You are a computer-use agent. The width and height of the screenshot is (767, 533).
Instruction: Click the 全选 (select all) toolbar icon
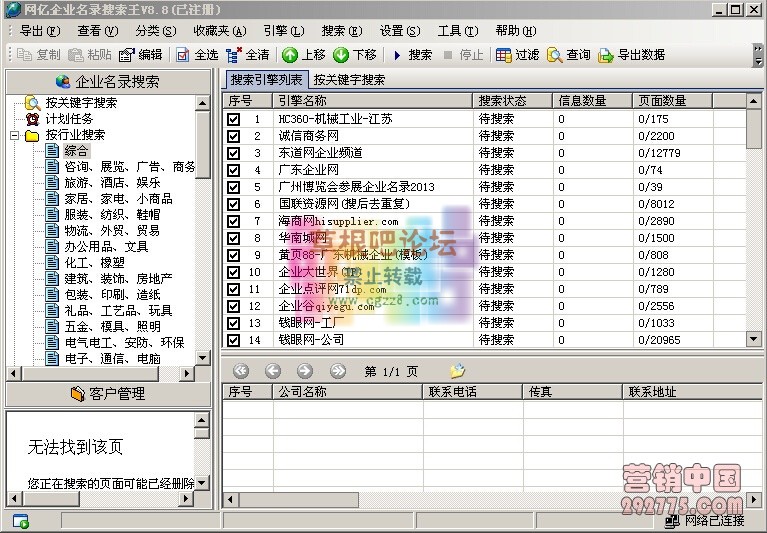tap(182, 54)
